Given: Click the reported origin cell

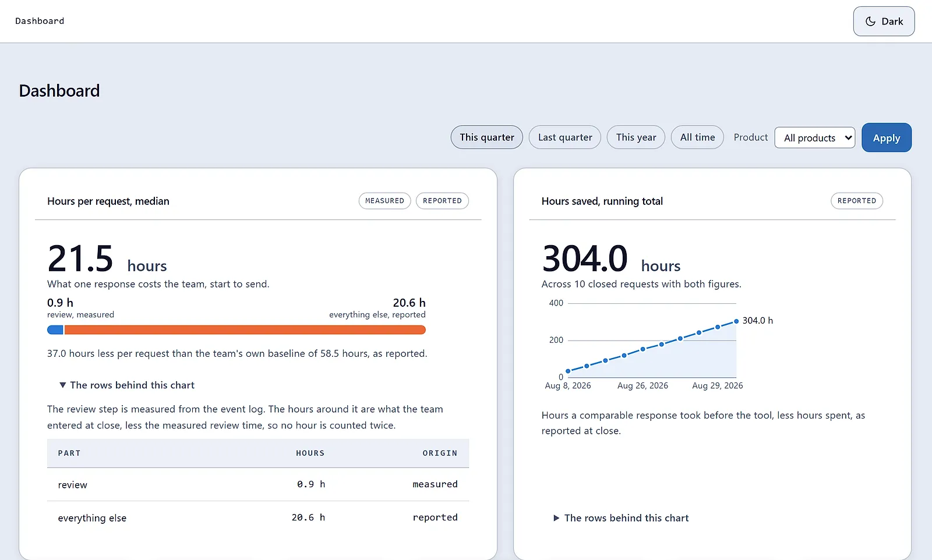Looking at the screenshot, I should click(435, 518).
